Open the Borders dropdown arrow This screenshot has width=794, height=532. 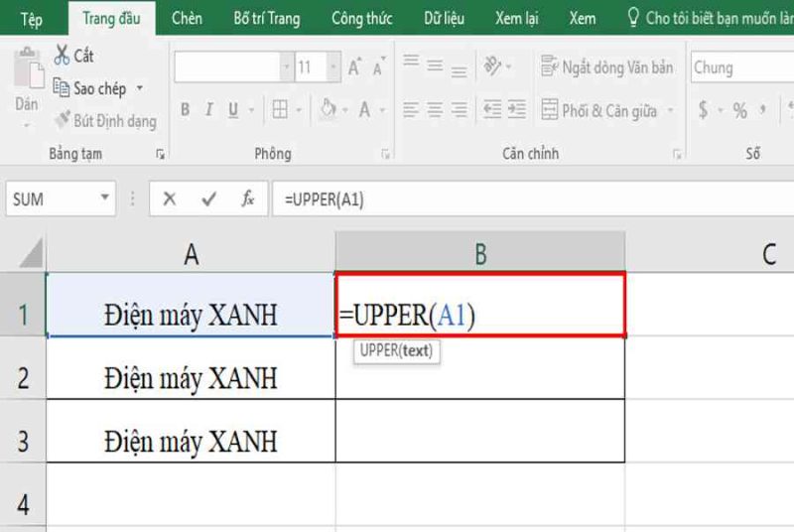pyautogui.click(x=299, y=110)
